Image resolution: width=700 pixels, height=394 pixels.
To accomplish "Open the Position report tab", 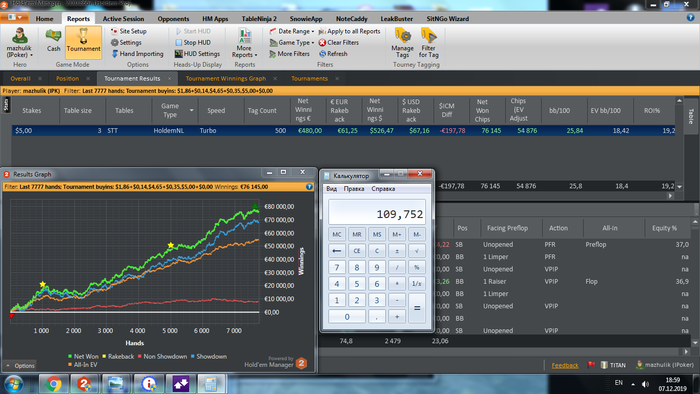I will tap(67, 79).
